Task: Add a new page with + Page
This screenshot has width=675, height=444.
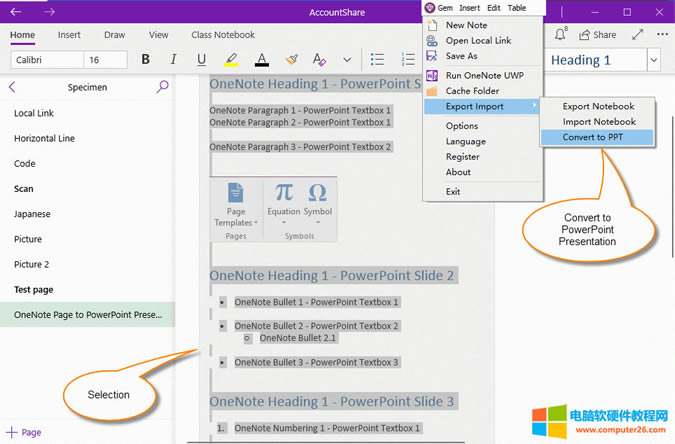Action: pos(24,433)
